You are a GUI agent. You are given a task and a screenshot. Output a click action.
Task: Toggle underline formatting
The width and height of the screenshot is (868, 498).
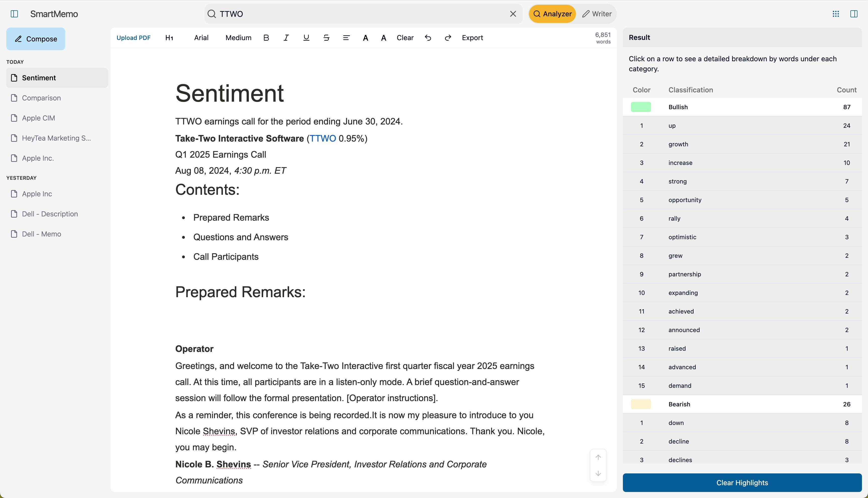coord(306,38)
